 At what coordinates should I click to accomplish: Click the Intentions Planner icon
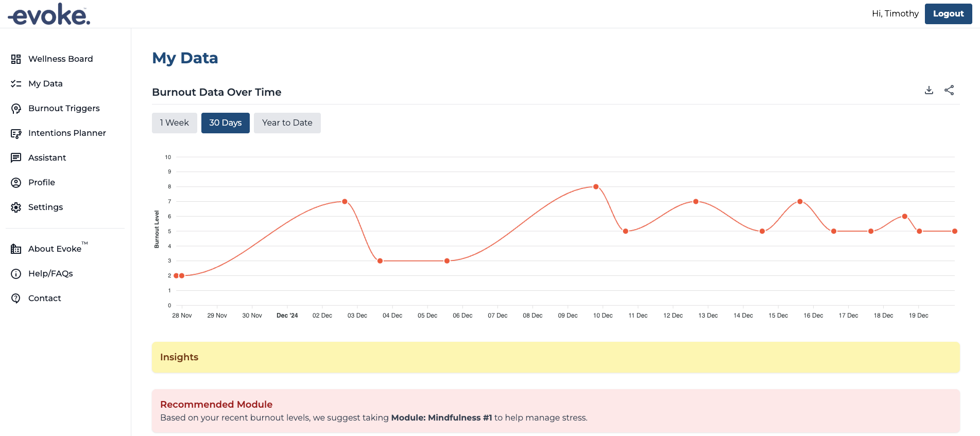pos(16,133)
